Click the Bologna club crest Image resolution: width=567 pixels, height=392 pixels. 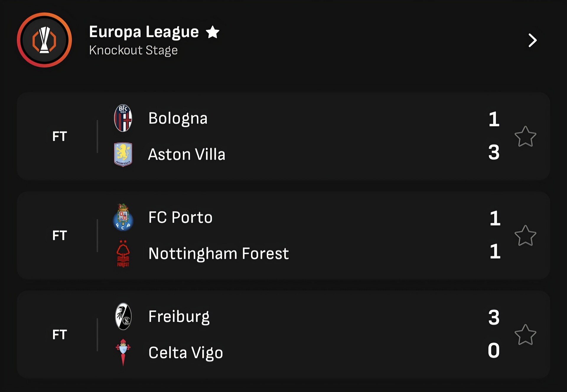pyautogui.click(x=123, y=118)
